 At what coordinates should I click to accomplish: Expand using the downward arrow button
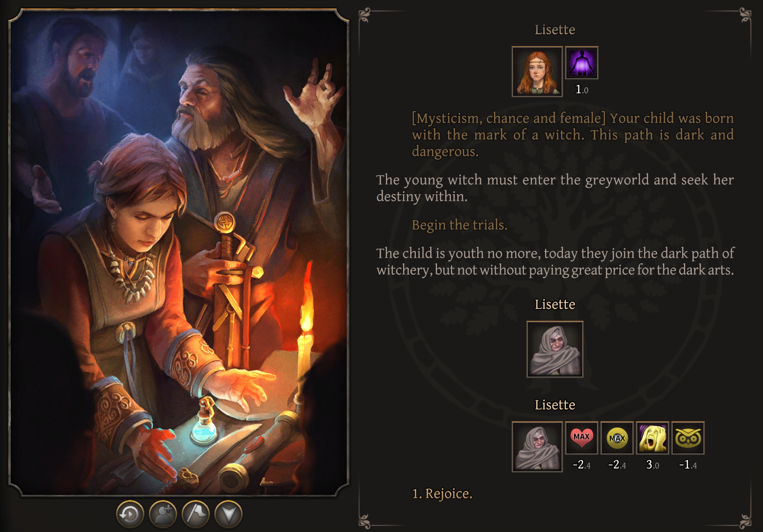click(228, 514)
